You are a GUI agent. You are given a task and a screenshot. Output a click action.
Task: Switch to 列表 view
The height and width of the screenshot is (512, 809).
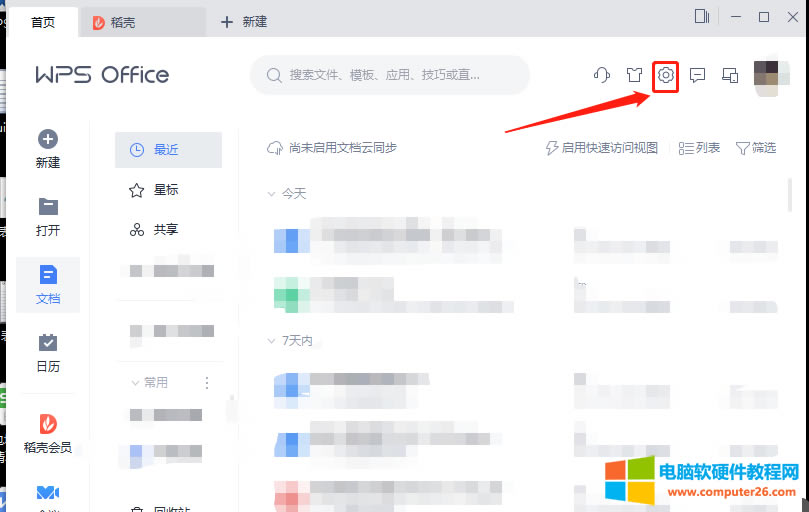pos(699,148)
